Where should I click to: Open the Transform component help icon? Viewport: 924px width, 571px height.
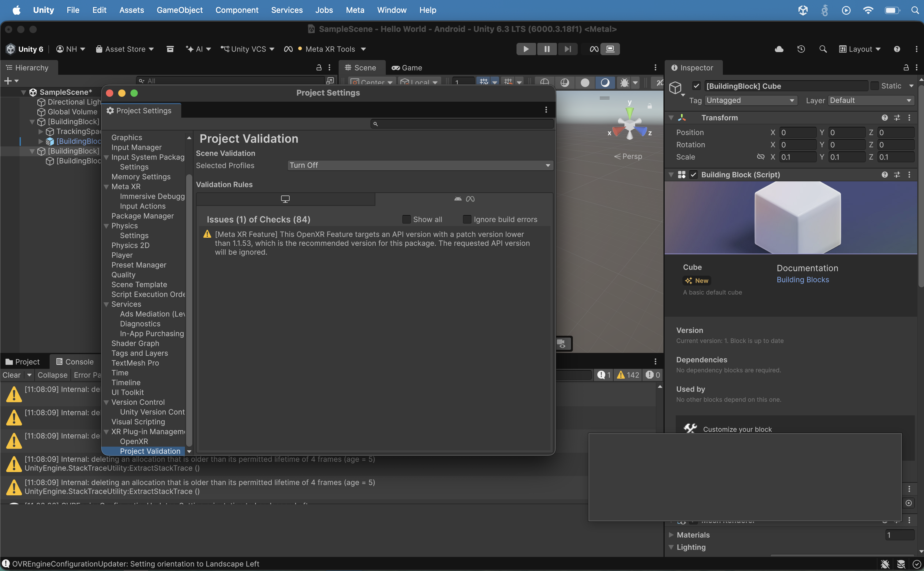coord(885,118)
